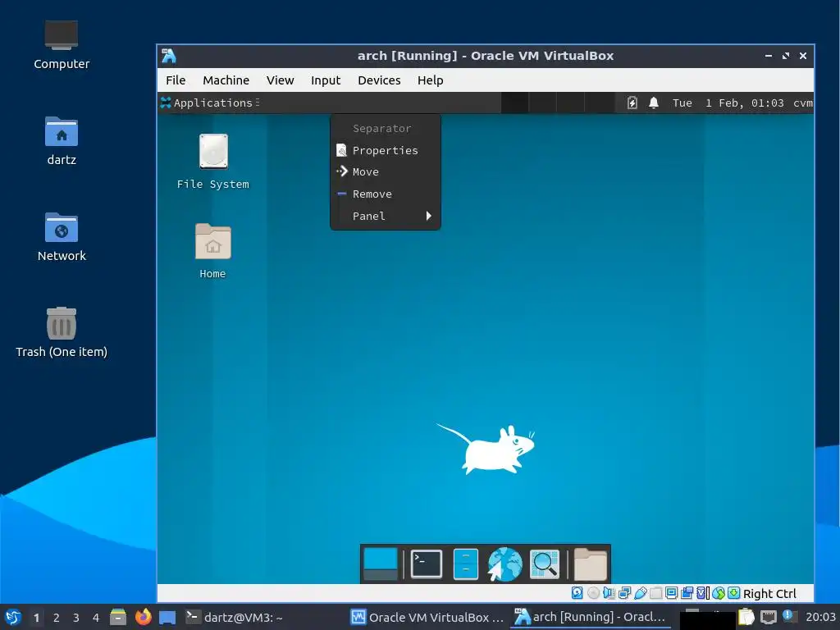Open the Input menu
This screenshot has height=630, width=840.
325,80
